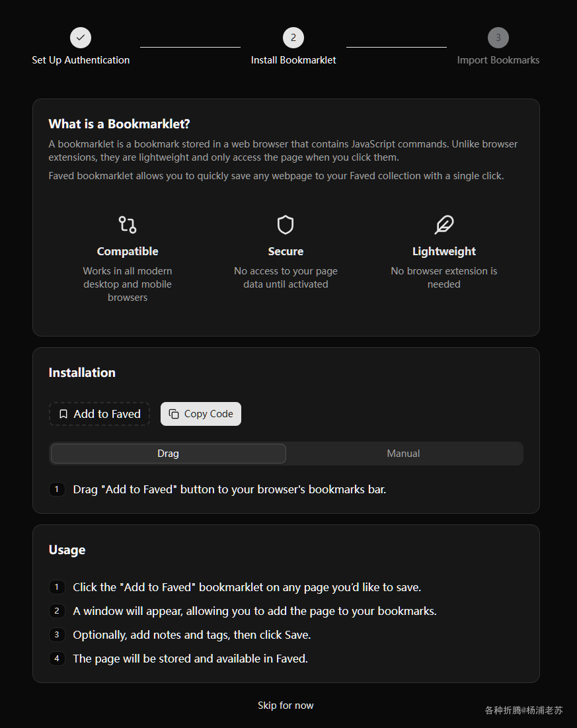Click the Add to Faved button
This screenshot has height=728, width=577.
[x=100, y=414]
